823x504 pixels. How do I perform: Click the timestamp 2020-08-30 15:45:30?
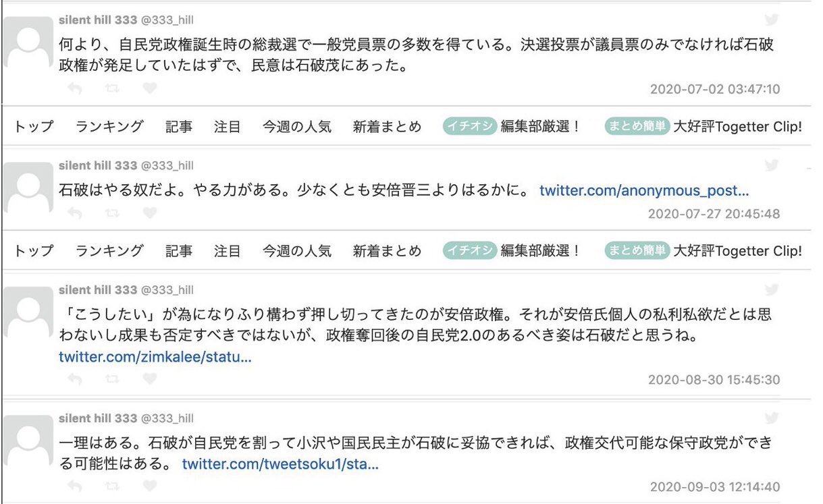(x=714, y=379)
